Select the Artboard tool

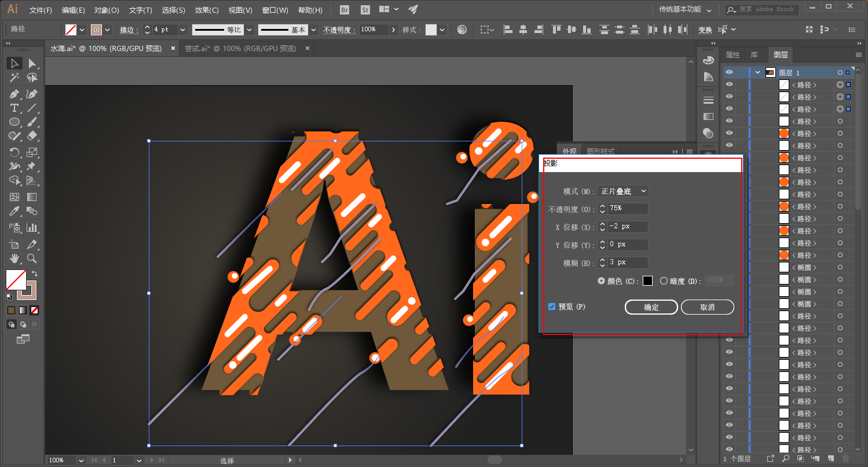[x=14, y=245]
